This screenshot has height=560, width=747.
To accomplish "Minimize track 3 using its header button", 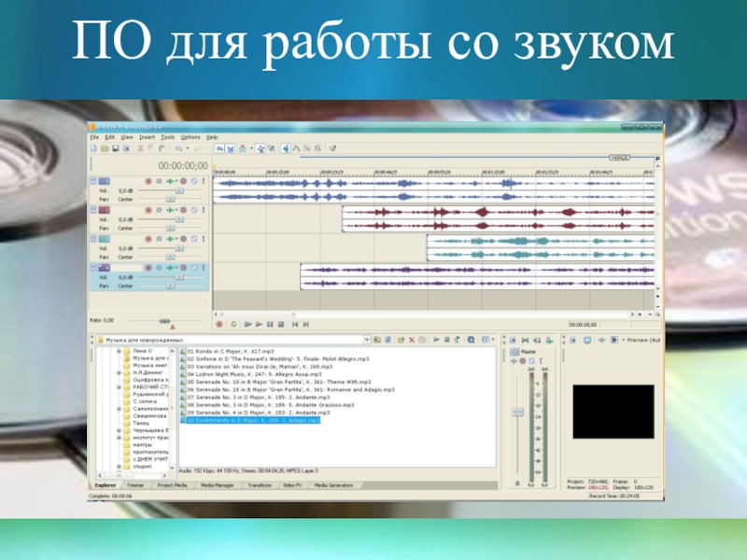I will tap(92, 237).
